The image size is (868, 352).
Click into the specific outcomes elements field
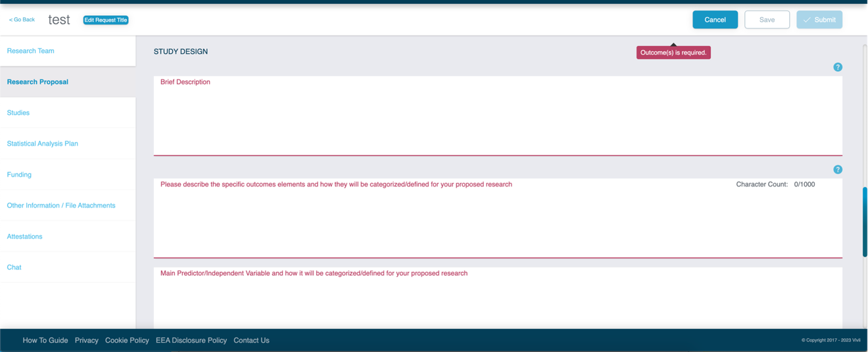pos(498,218)
